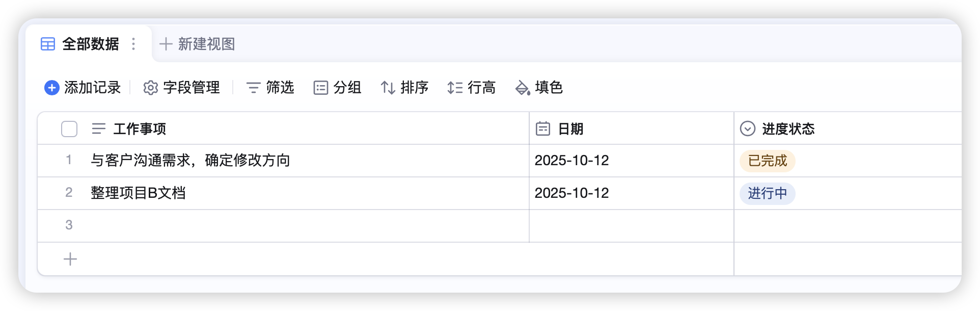Click the group (分组) icon

320,88
